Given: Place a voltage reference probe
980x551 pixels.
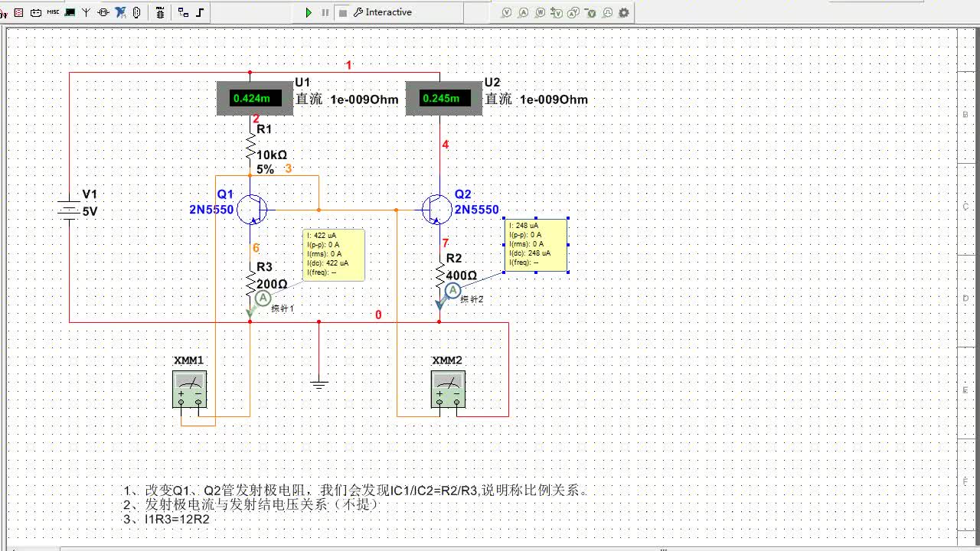Looking at the screenshot, I should tap(591, 12).
